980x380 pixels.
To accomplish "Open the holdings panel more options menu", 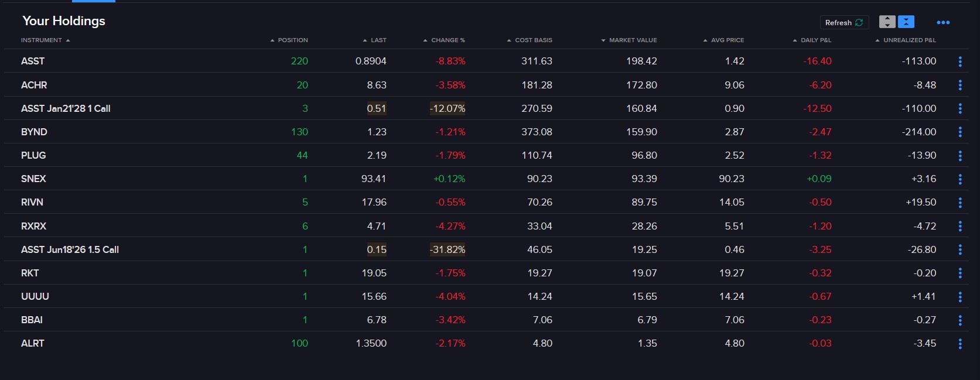I will pyautogui.click(x=943, y=22).
